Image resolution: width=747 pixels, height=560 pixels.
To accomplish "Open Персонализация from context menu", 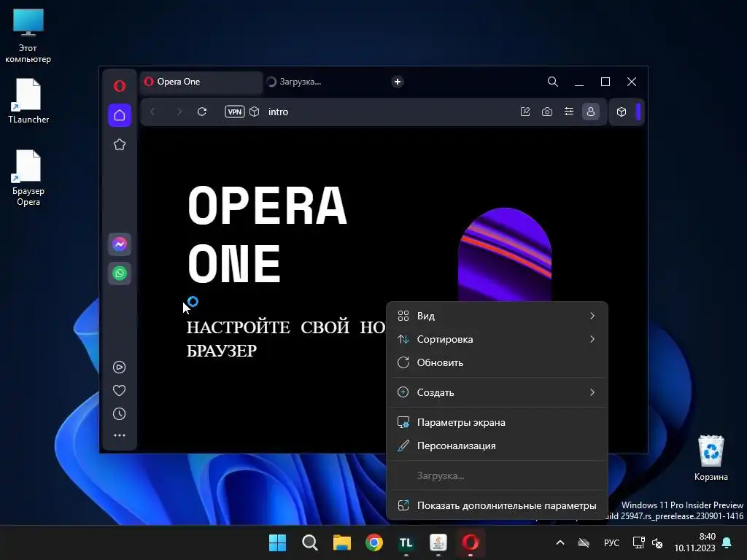I will (x=497, y=446).
